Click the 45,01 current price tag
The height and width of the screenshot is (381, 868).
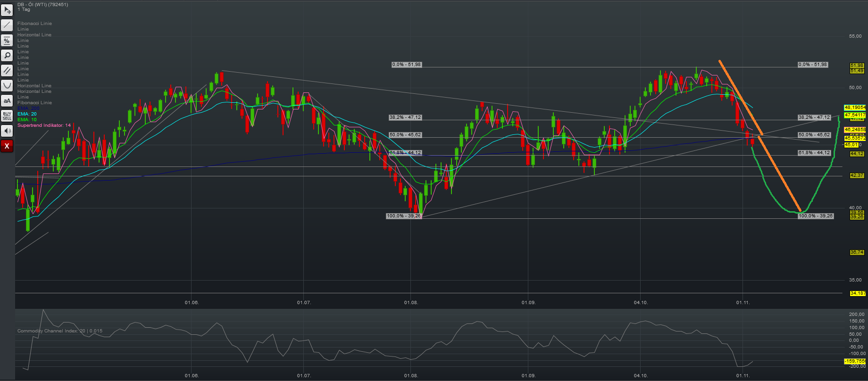851,145
